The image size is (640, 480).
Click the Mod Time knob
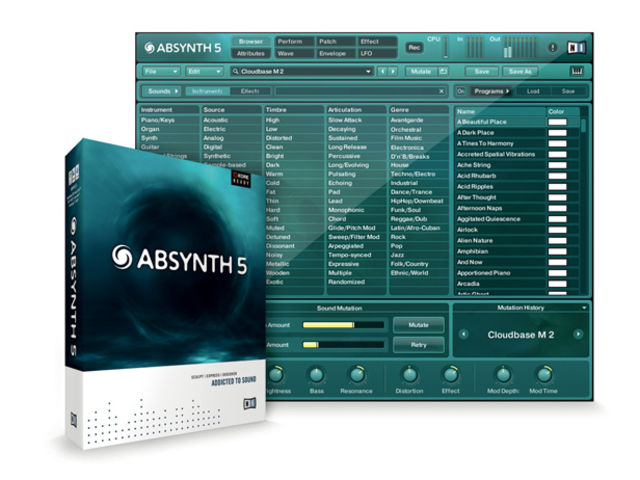pyautogui.click(x=544, y=375)
